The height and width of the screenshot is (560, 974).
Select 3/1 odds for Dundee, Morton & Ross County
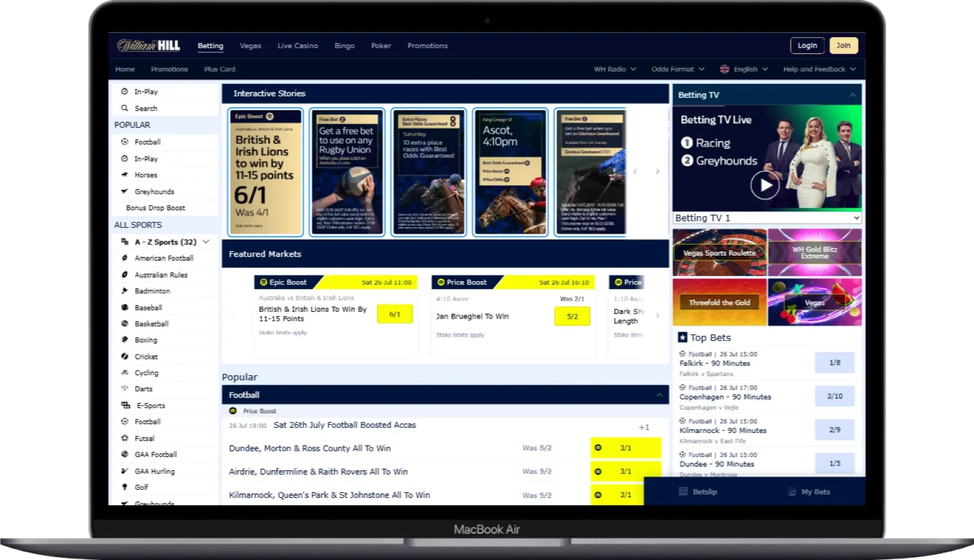pyautogui.click(x=626, y=448)
